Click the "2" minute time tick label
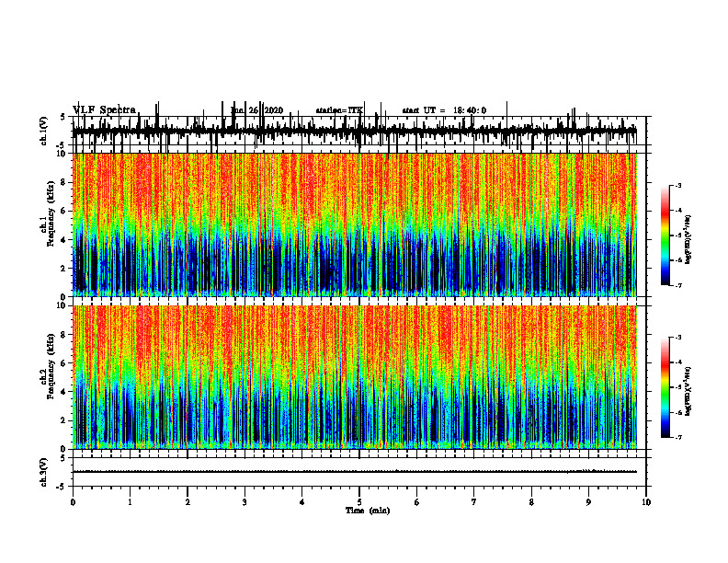 click(x=188, y=502)
